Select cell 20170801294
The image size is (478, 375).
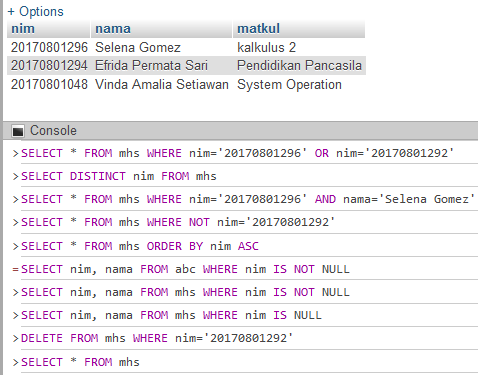click(x=49, y=65)
